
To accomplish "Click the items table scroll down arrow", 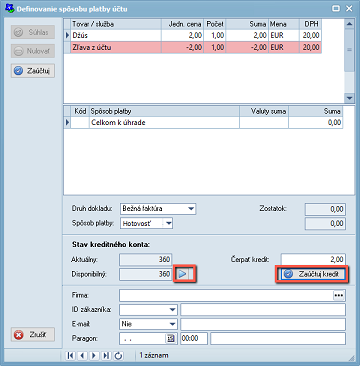I will pyautogui.click(x=349, y=98).
